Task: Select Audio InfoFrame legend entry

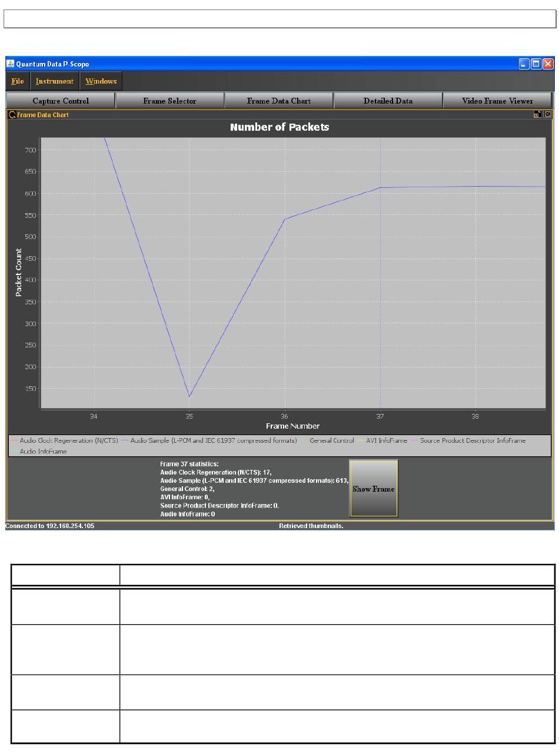Action: [x=38, y=451]
